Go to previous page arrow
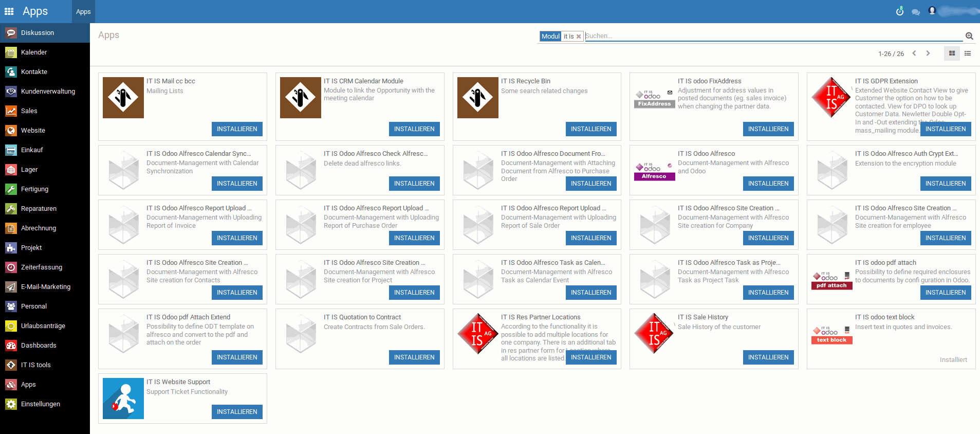The height and width of the screenshot is (434, 980). pyautogui.click(x=914, y=53)
